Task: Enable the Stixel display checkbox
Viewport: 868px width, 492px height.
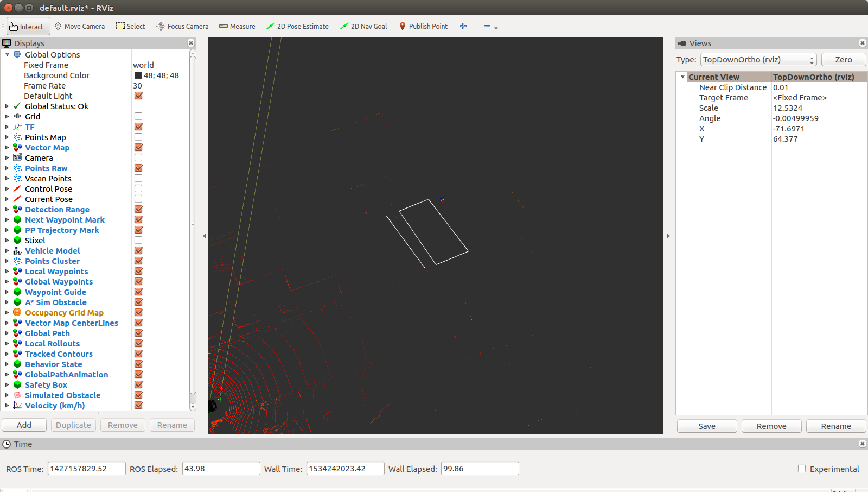Action: click(x=138, y=240)
